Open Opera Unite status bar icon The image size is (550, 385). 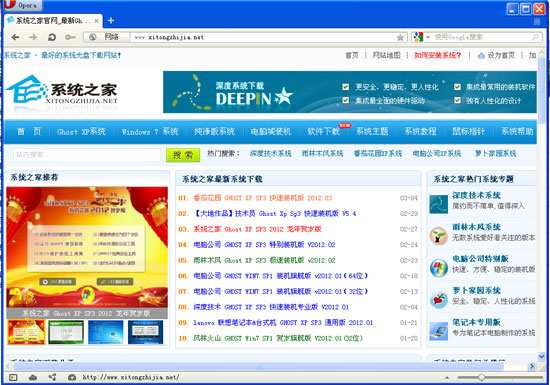click(x=52, y=377)
